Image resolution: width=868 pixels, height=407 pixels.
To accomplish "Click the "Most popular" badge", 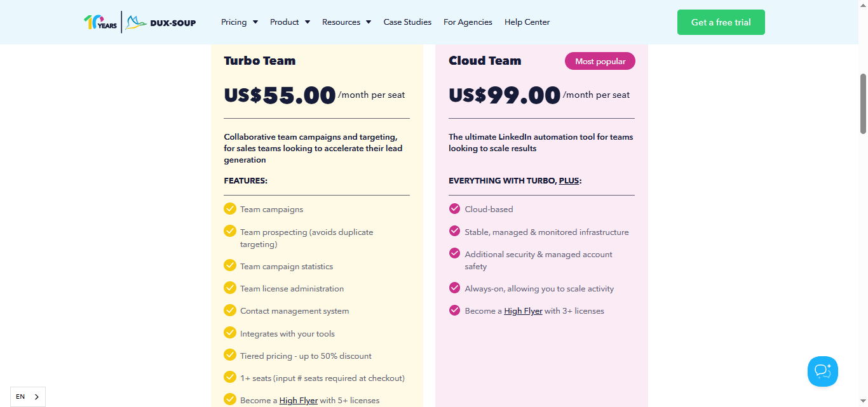I will 600,61.
